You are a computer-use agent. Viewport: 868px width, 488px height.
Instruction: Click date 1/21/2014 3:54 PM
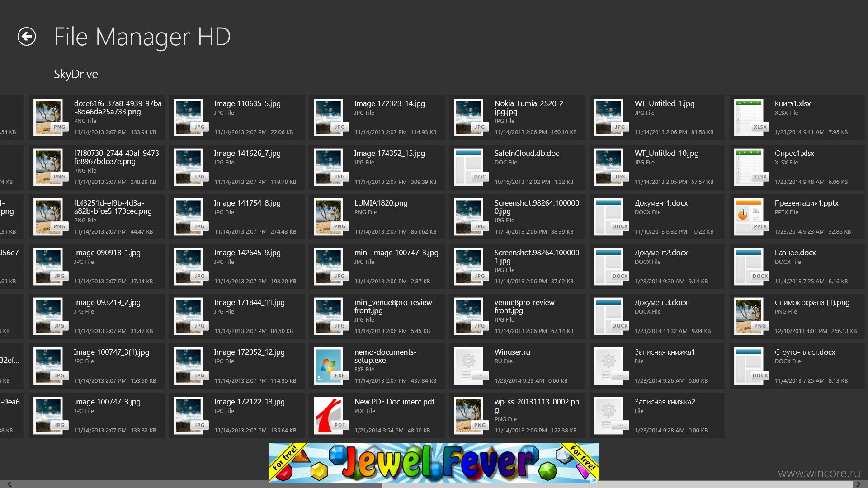379,430
